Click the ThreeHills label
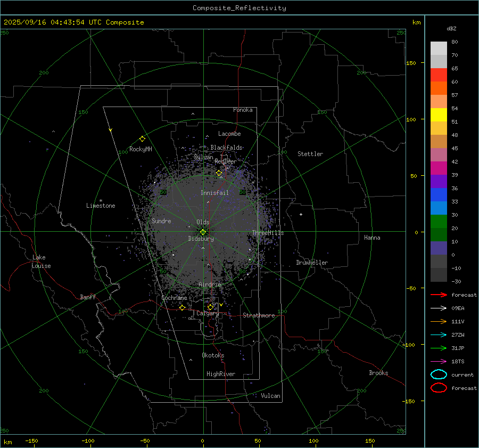Image resolution: width=479 pixels, height=448 pixels. pos(268,233)
